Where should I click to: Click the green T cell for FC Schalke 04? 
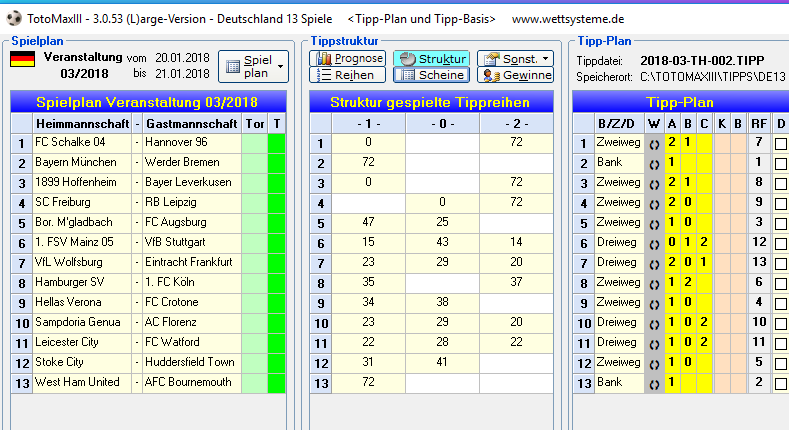click(x=276, y=143)
